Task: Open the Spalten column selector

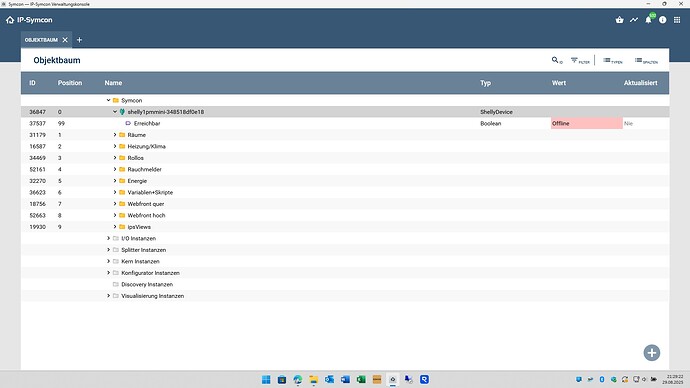Action: point(646,60)
